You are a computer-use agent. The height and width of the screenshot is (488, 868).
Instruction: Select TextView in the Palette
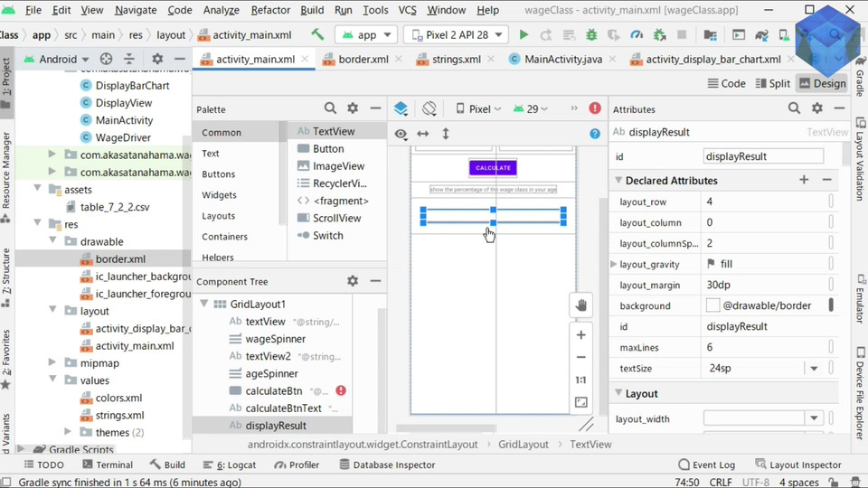point(334,131)
